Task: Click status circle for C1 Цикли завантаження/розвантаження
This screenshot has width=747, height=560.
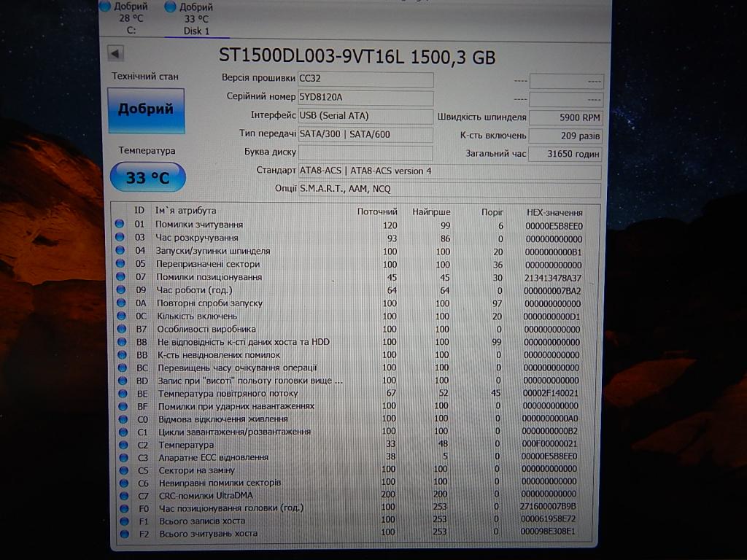Action: [123, 432]
